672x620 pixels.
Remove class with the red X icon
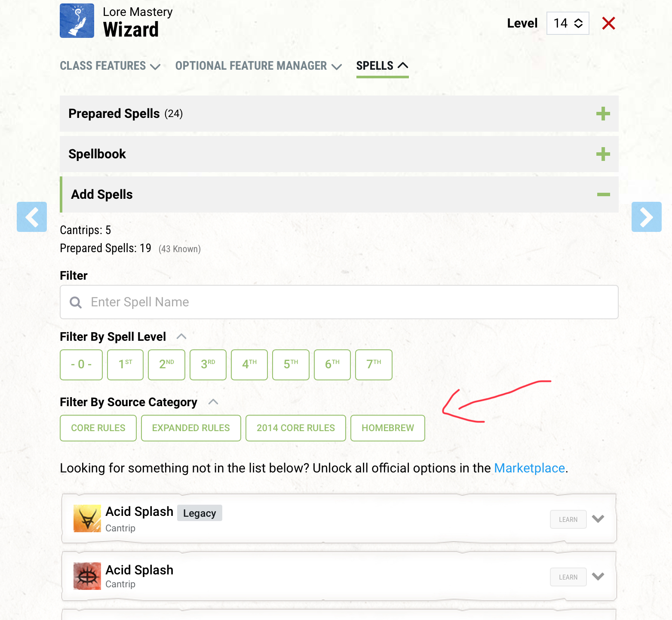(608, 23)
